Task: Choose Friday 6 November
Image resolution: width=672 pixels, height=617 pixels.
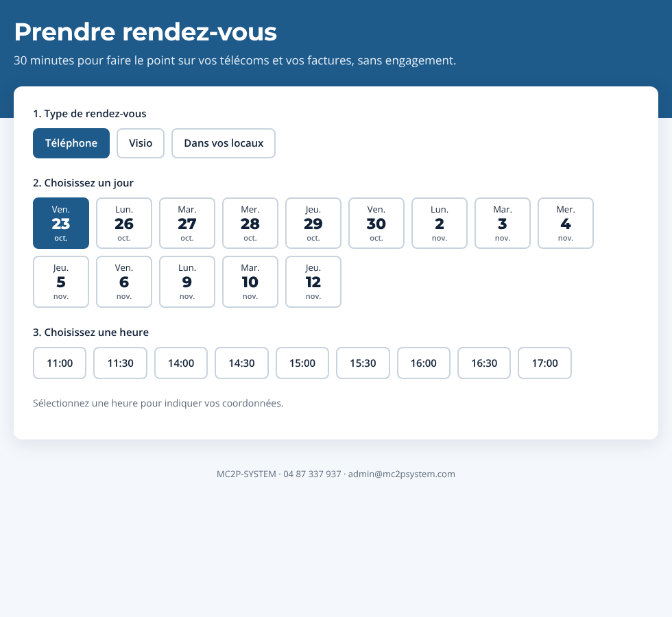Action: [x=124, y=282]
